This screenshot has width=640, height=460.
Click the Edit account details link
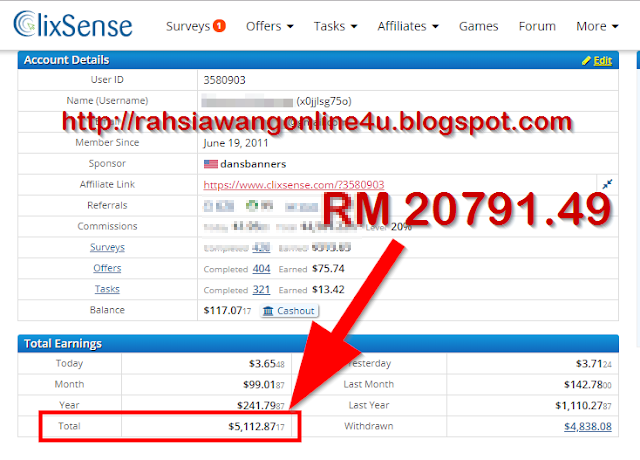tap(602, 61)
